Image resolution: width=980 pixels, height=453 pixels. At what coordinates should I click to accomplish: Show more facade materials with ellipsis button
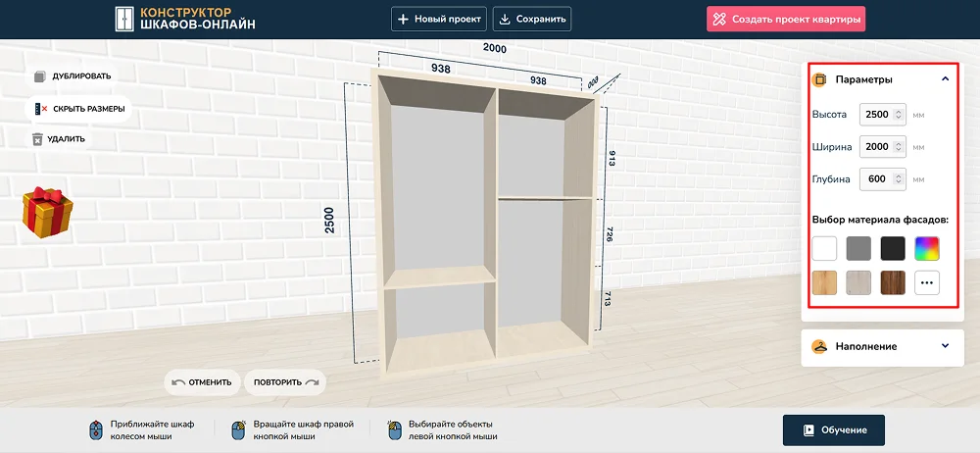927,282
